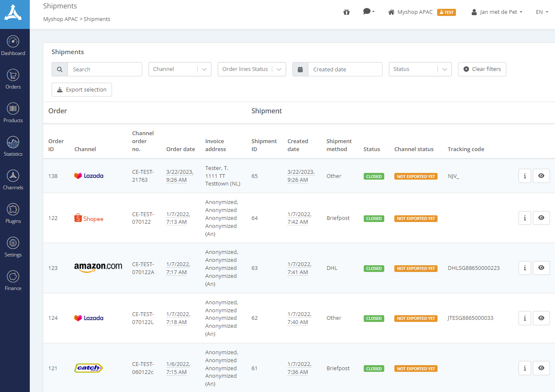This screenshot has width=555, height=392.
Task: Select Orders in the left sidebar
Action: (x=13, y=79)
